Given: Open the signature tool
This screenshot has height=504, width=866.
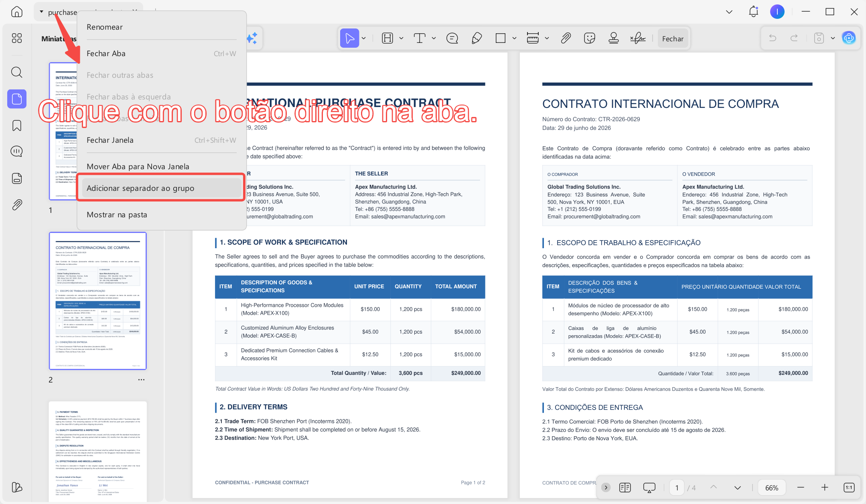Looking at the screenshot, I should (638, 38).
